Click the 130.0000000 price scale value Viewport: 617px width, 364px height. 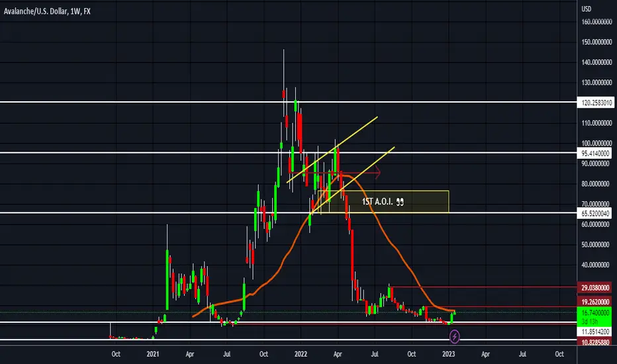pos(596,83)
